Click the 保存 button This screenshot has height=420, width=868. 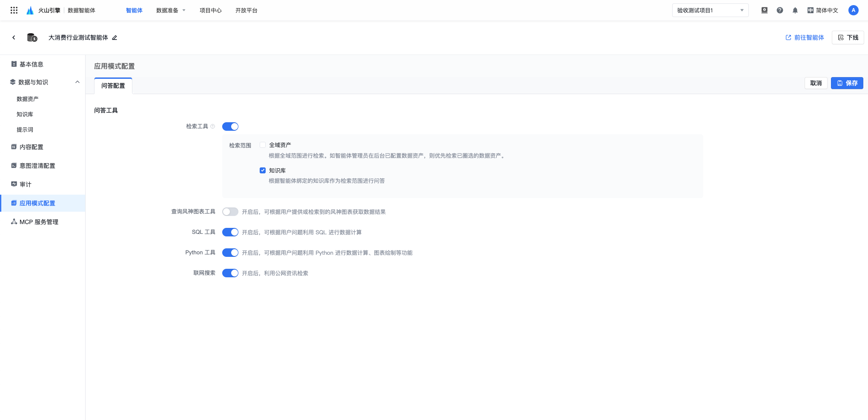click(x=847, y=83)
